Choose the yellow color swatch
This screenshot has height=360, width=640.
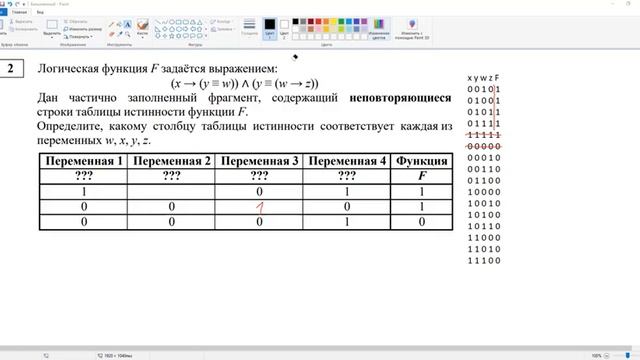(333, 22)
